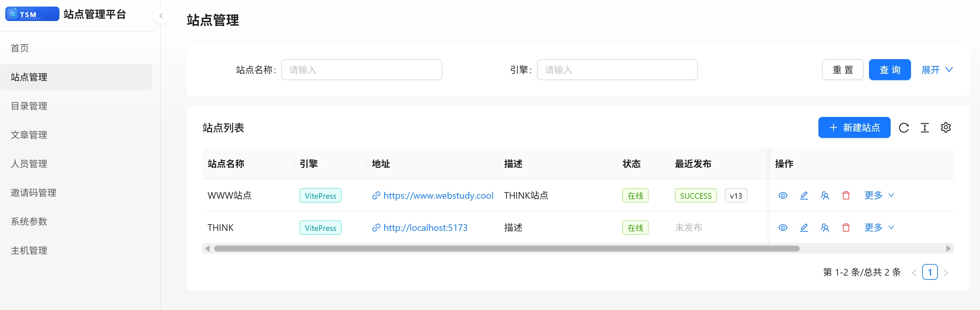980x310 pixels.
Task: Click the horizontal scrollbar thumb
Action: [x=507, y=248]
